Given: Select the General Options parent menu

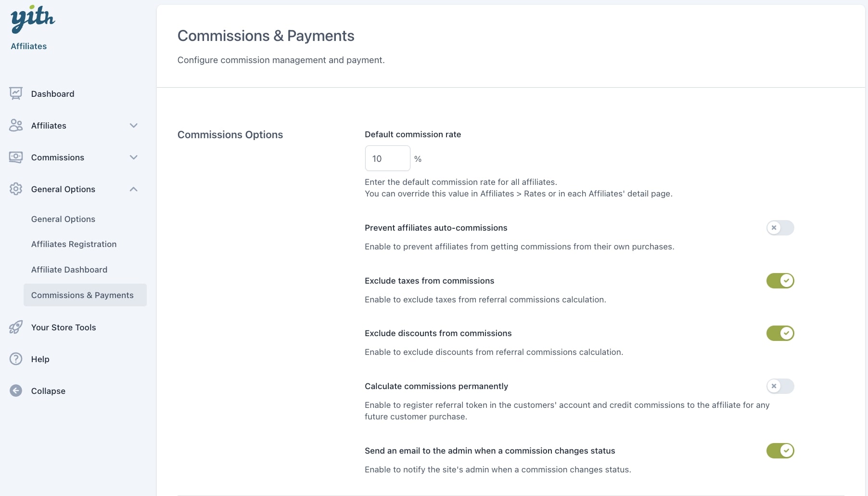Looking at the screenshot, I should tap(63, 189).
